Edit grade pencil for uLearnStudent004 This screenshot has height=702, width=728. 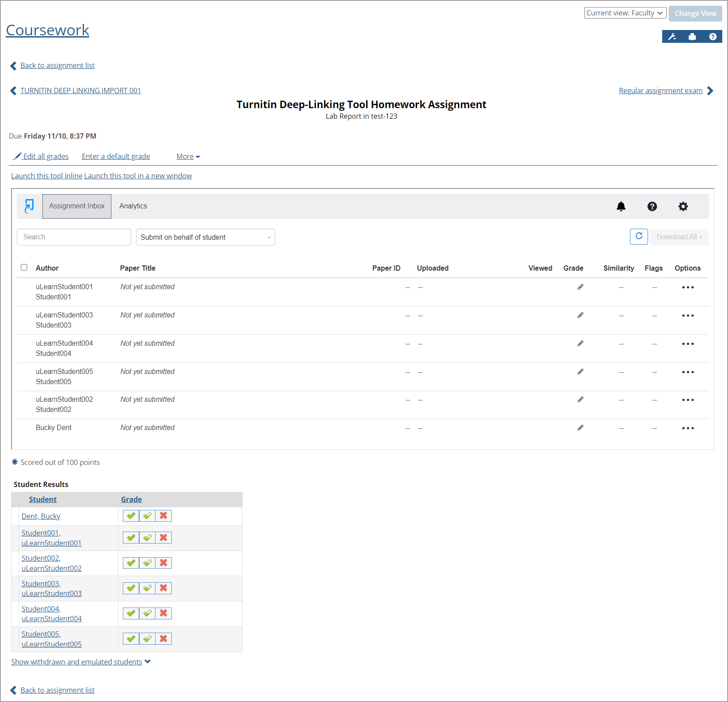[580, 343]
